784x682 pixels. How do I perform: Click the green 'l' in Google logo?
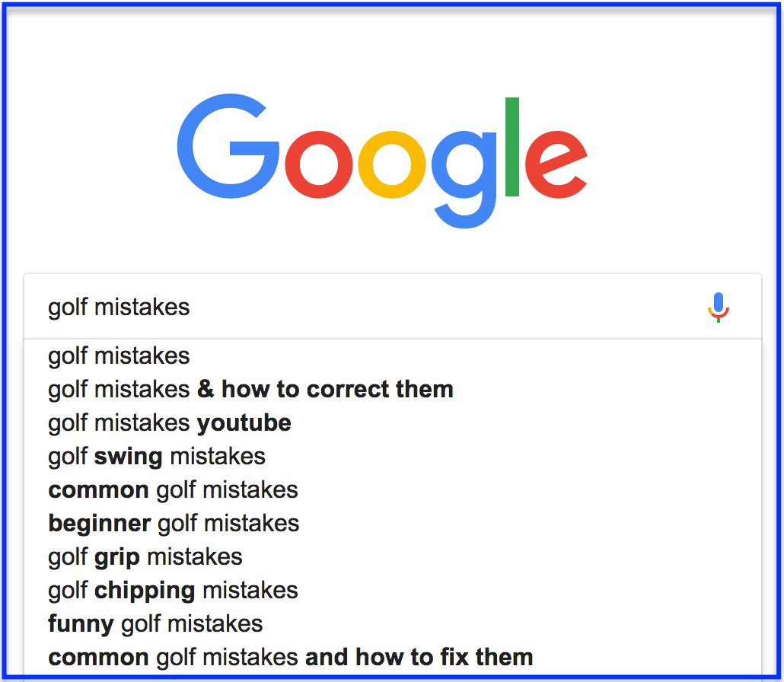point(512,146)
